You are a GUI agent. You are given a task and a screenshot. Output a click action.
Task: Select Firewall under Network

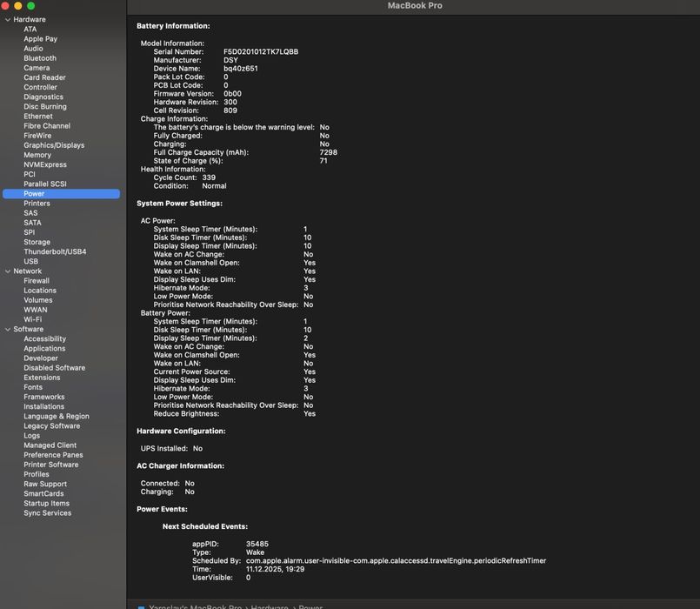[x=37, y=281]
